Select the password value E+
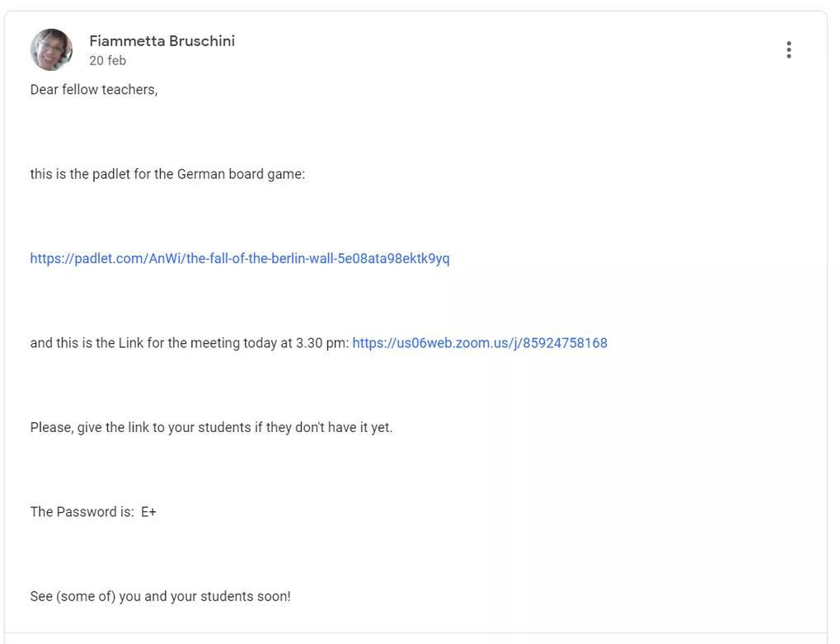Viewport: 840px width, 644px height. click(x=148, y=512)
